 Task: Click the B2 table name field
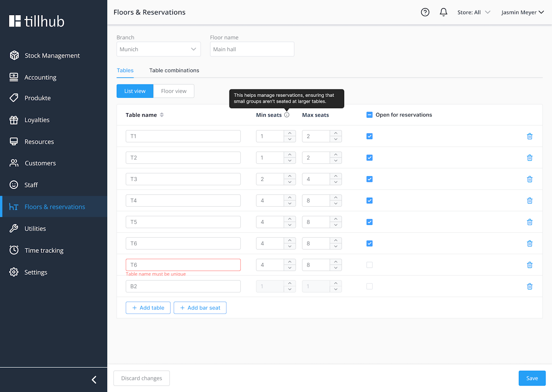(183, 286)
